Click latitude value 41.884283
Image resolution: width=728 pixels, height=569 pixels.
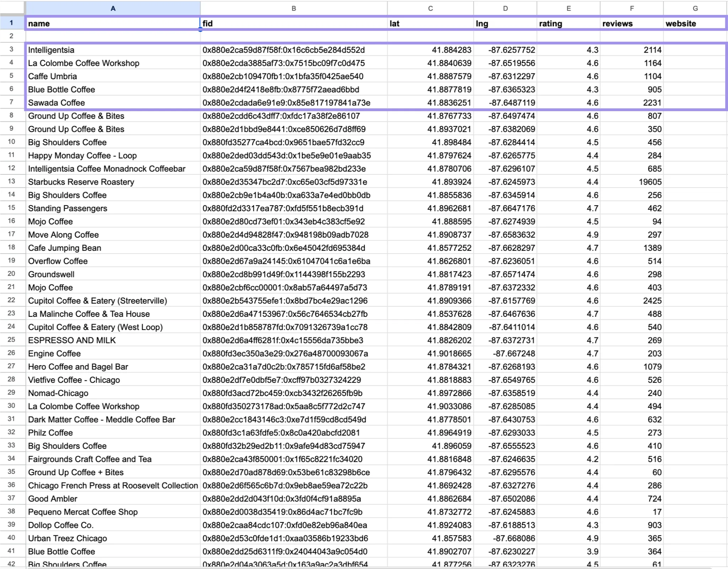coord(430,50)
